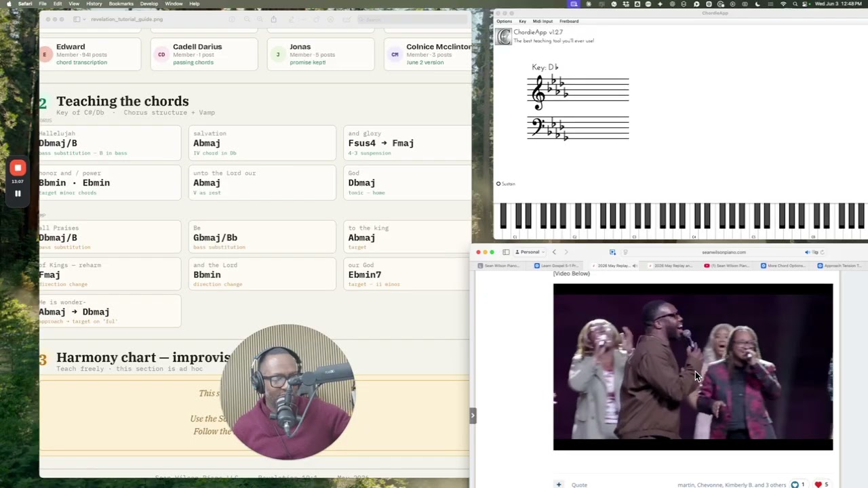Click the seanwilsonpiano.com address bar
Viewport: 868px width, 488px height.
(x=724, y=252)
